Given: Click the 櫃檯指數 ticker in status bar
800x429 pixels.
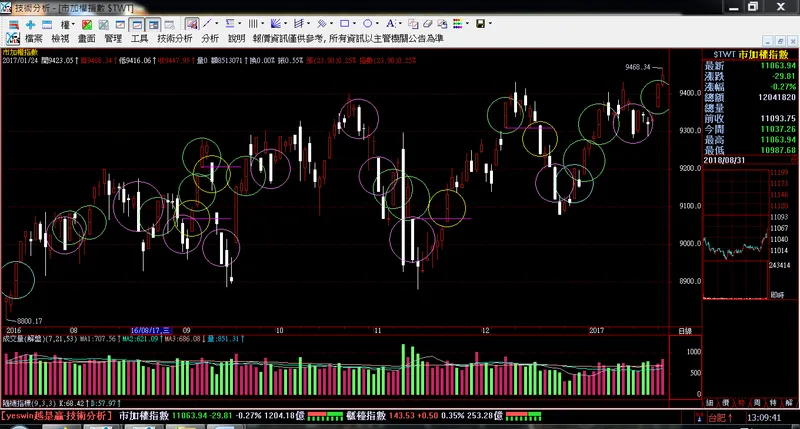Looking at the screenshot, I should point(366,416).
